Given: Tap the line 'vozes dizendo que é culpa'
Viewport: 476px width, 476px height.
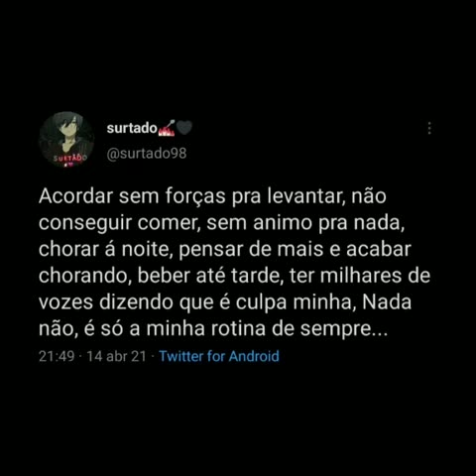Looking at the screenshot, I should [225, 302].
